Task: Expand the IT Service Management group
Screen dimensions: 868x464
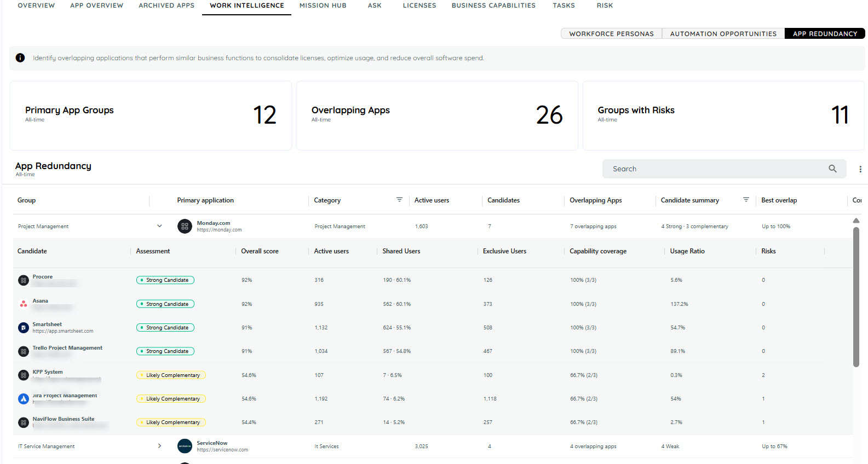Action: [159, 446]
